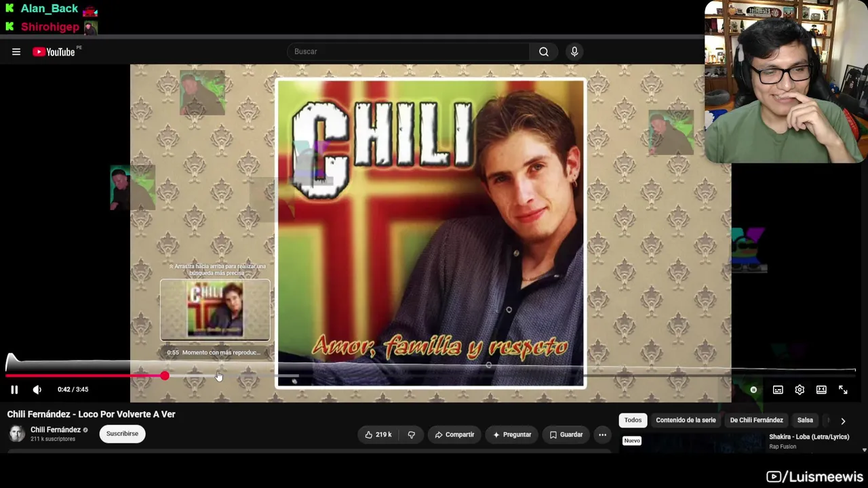Click the Alan_Back chat username
Screen dimensions: 868x488
pos(50,9)
